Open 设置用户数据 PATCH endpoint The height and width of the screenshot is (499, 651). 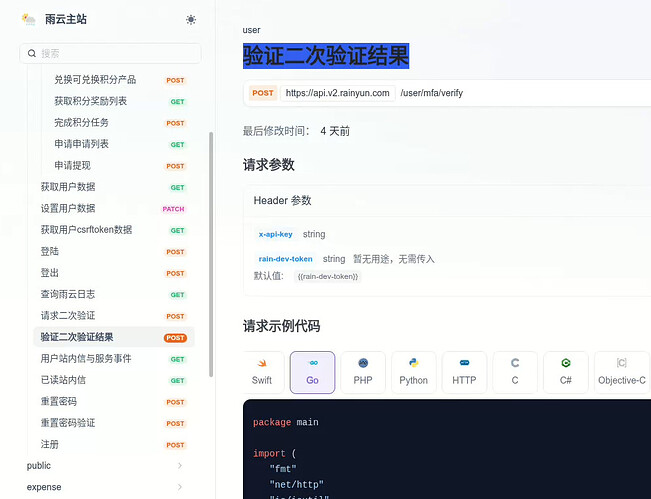(68, 209)
